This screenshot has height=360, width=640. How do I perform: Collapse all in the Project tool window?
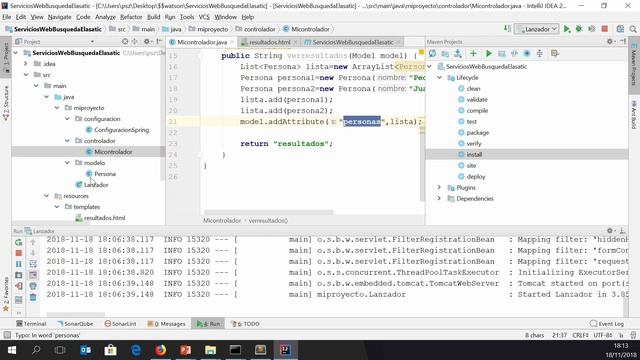(x=135, y=42)
